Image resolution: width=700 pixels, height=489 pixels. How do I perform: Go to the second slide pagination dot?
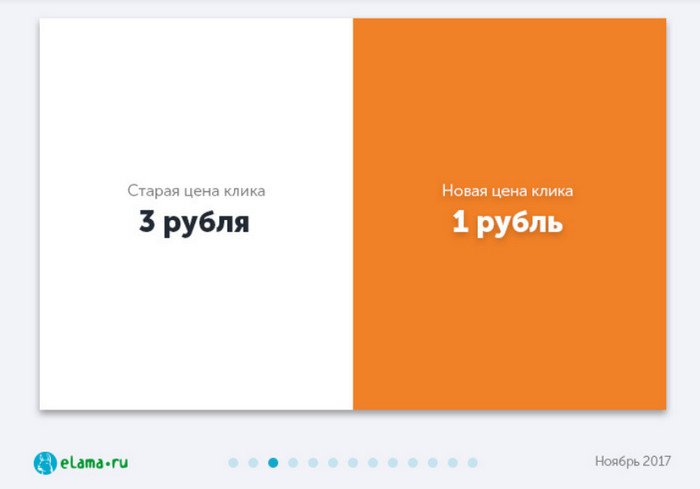tap(253, 463)
